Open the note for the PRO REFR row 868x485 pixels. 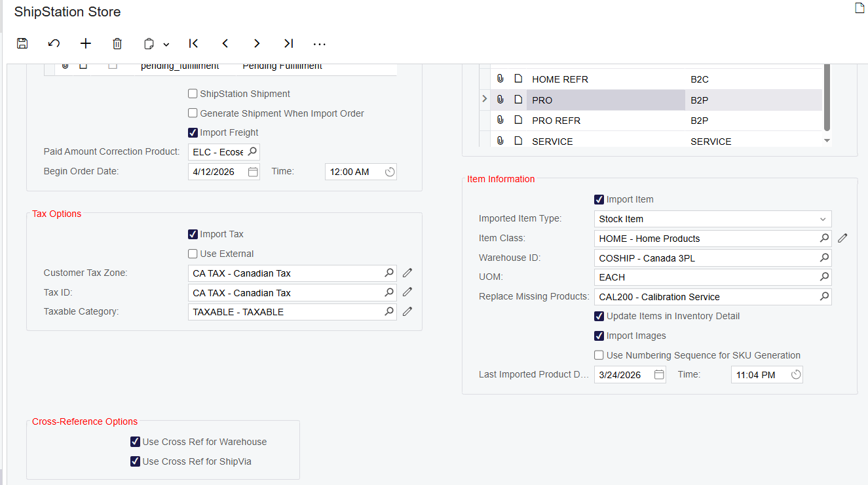point(518,121)
